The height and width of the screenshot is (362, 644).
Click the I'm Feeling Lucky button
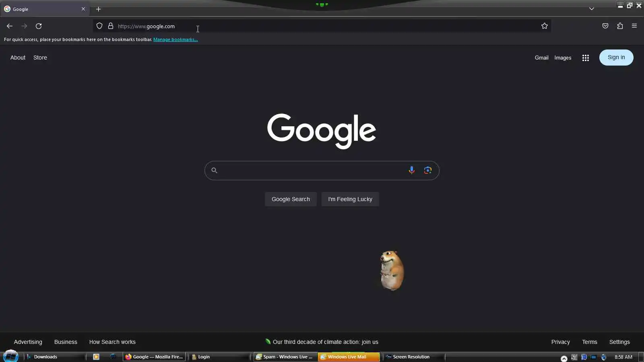[x=350, y=199]
